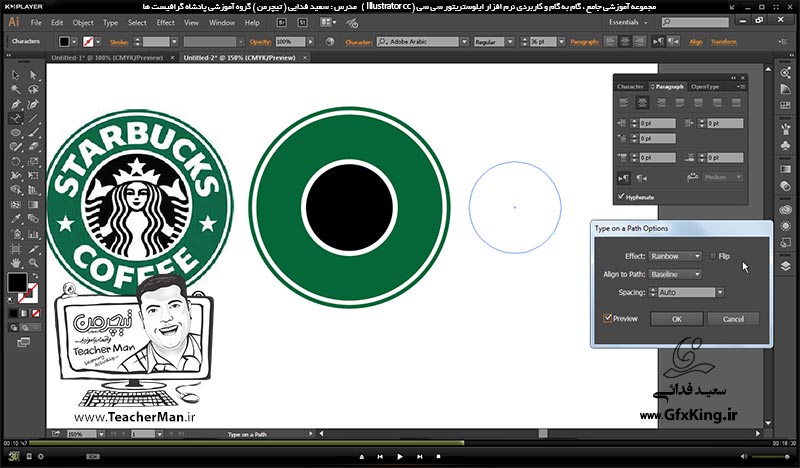The height and width of the screenshot is (468, 800).
Task: Select the Selection tool arrow
Action: point(16,75)
